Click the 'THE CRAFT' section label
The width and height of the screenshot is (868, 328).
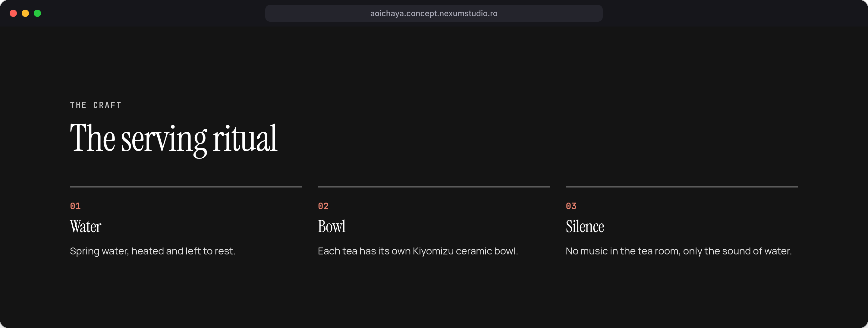tap(96, 105)
